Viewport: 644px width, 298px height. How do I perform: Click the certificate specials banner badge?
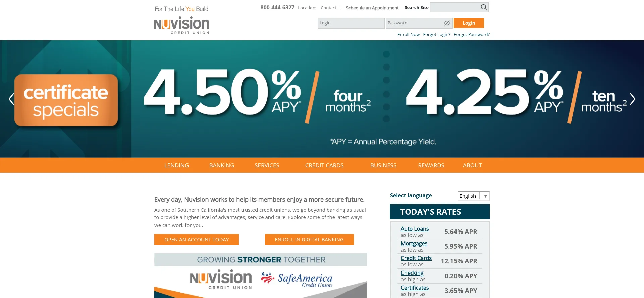pyautogui.click(x=66, y=100)
